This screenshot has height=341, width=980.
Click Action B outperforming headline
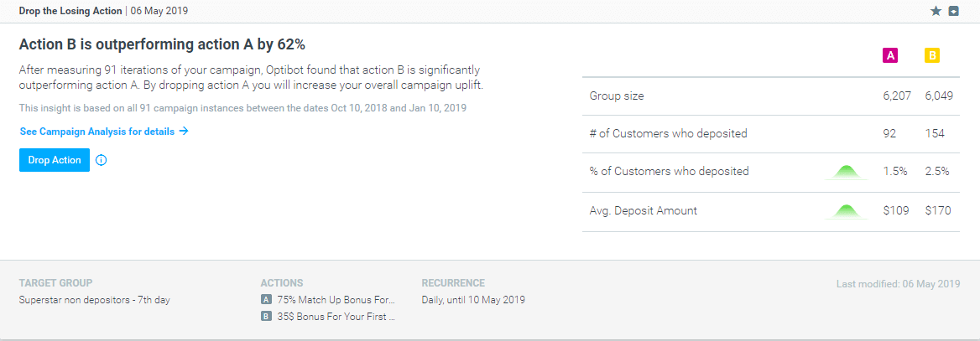162,45
